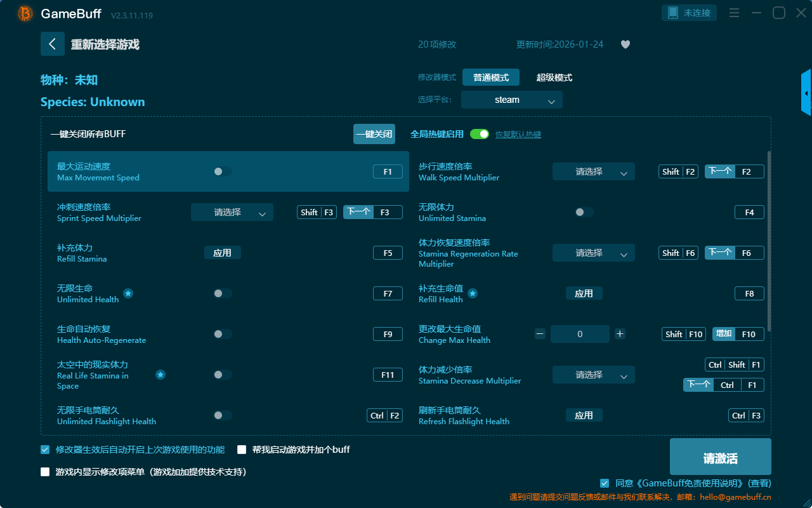The image size is (812, 508).
Task: Check the show in-game mod menu checkbox
Action: pos(45,472)
